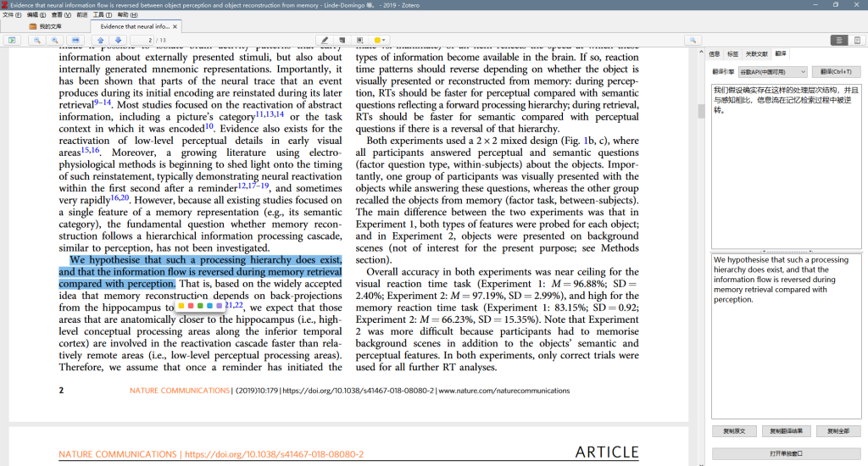The height and width of the screenshot is (466, 868).
Task: Pick the purple highlight color swatch
Action: tap(220, 306)
